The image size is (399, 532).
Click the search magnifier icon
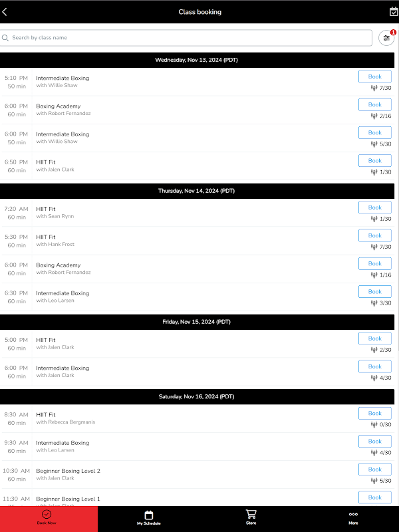pyautogui.click(x=6, y=38)
